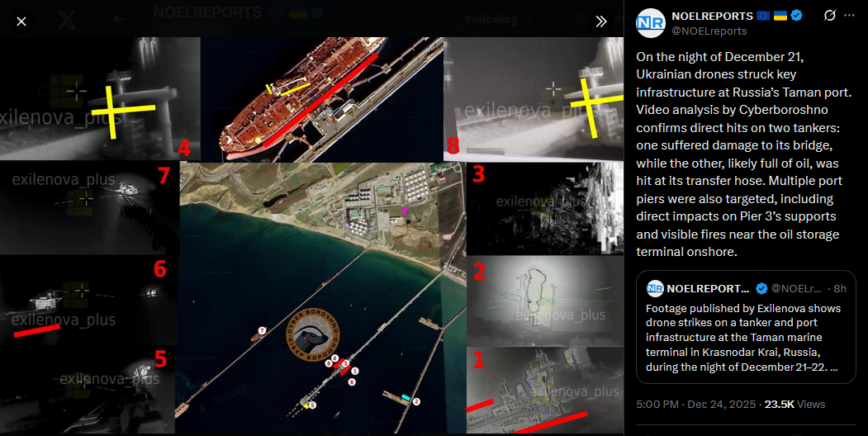Click the dimmed back arrow behind the viewer
Viewport: 868px width, 436px height.
pos(119,19)
